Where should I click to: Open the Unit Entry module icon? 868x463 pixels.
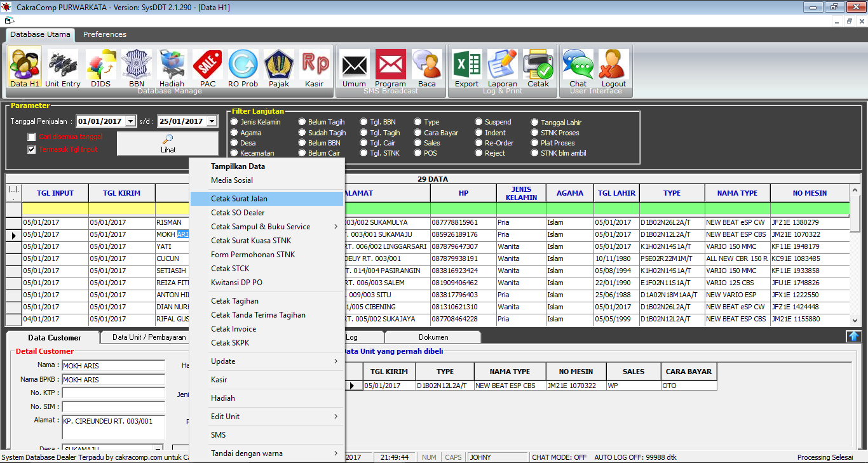coord(62,67)
